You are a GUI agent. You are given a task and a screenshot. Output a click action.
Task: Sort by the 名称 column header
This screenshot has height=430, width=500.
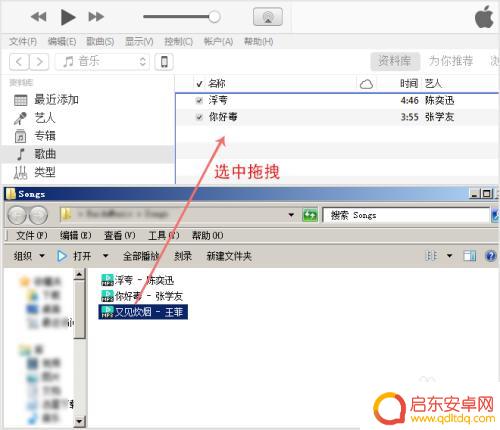217,83
